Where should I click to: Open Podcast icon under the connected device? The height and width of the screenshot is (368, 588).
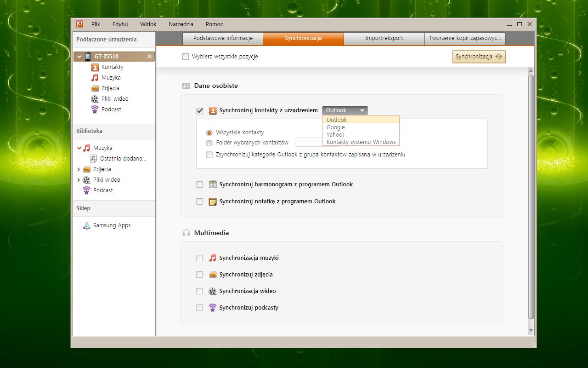[x=95, y=109]
